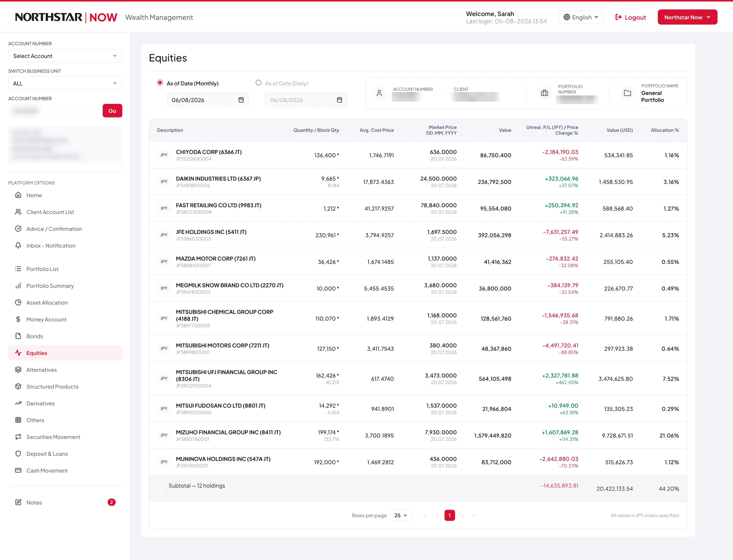Click the Derivatives trend arrow icon
The image size is (733, 560).
pyautogui.click(x=18, y=403)
